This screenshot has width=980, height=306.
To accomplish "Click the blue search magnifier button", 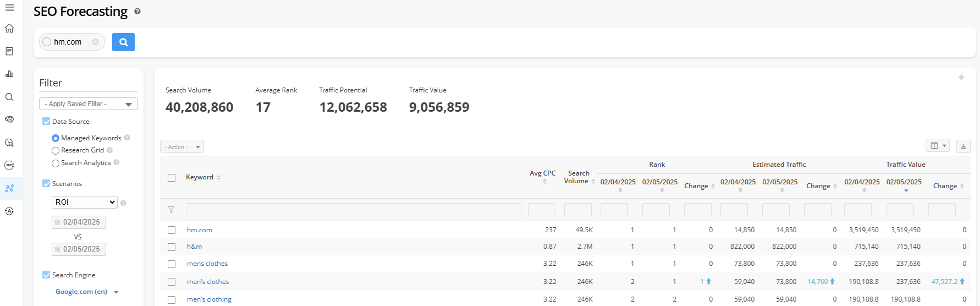I will (123, 42).
